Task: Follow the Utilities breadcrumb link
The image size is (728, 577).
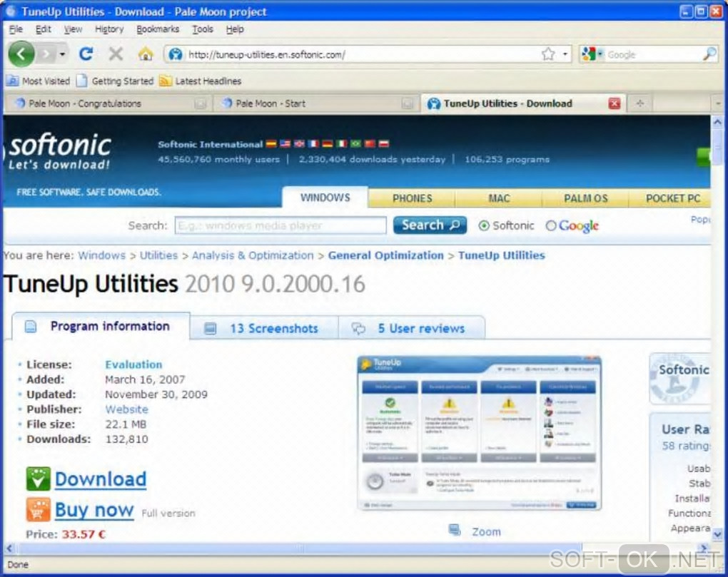Action: pos(158,255)
